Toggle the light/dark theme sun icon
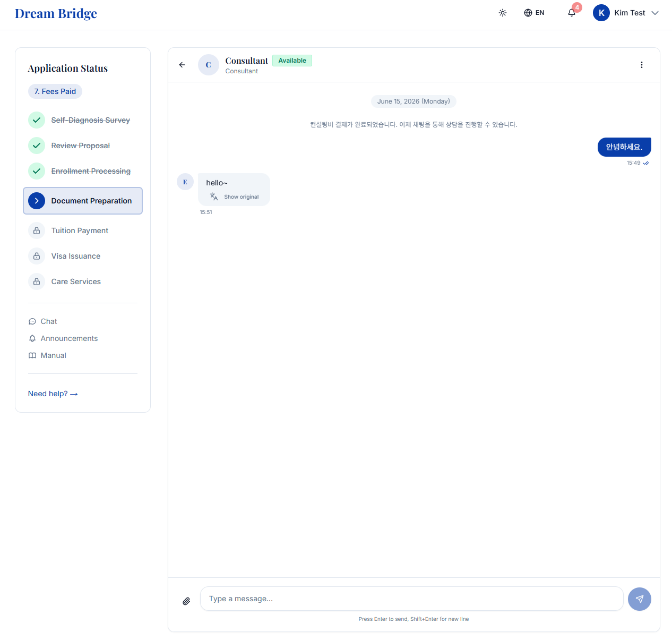 click(x=503, y=13)
